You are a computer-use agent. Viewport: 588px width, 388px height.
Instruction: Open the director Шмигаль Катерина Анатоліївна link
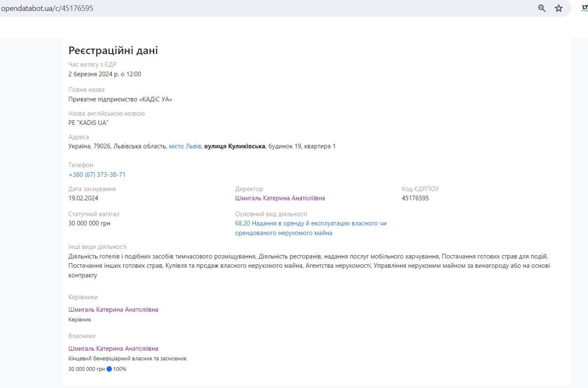coord(280,198)
